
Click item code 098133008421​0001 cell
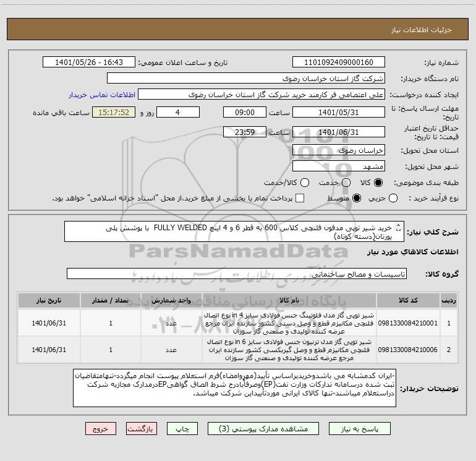click(x=408, y=323)
